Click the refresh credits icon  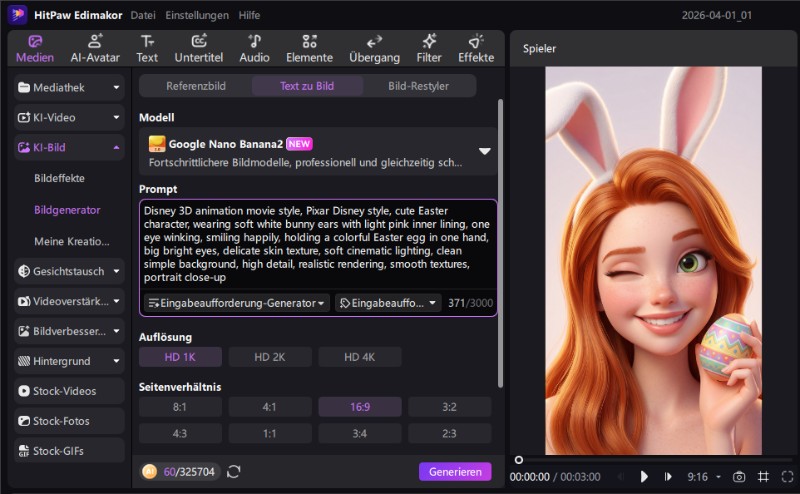tap(234, 471)
